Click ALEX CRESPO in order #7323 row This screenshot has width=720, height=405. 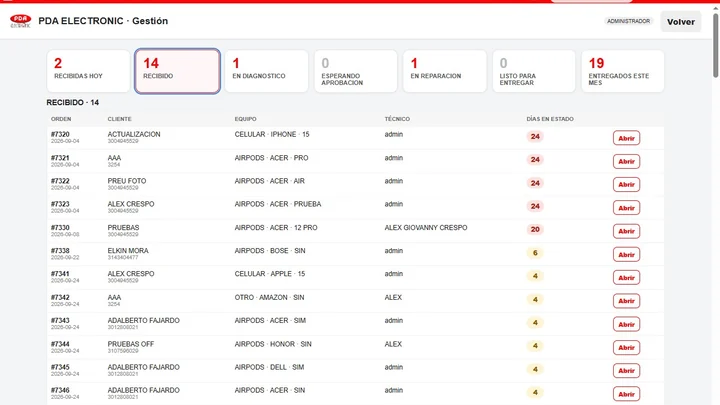coord(131,204)
